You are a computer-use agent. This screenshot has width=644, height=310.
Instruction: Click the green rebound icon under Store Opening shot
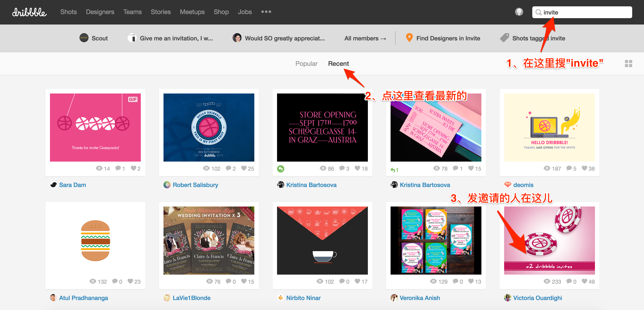280,169
